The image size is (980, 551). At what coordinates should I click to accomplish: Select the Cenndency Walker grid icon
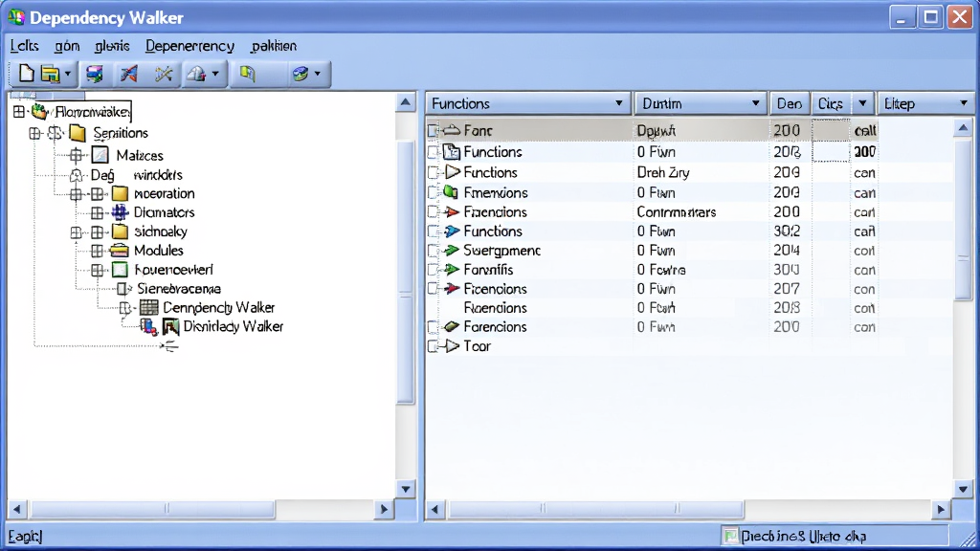pos(148,307)
